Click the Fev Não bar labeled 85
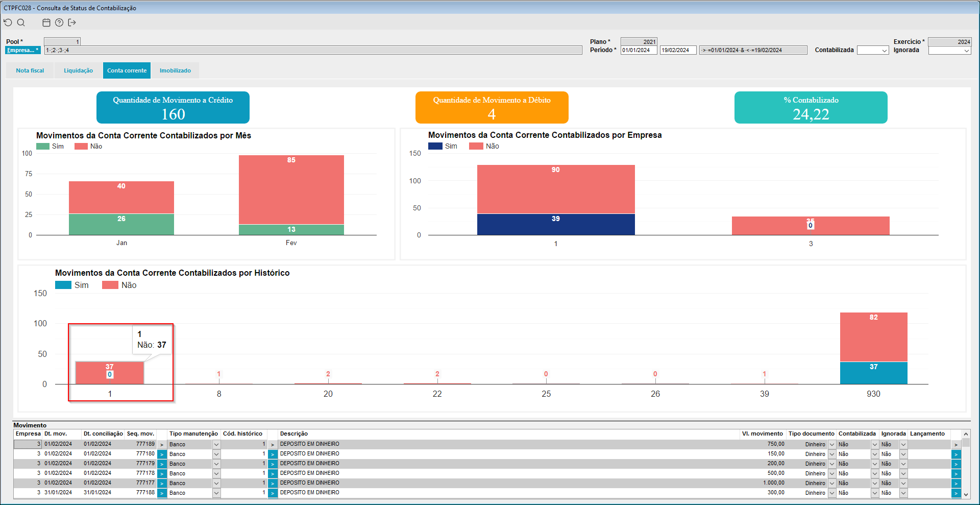 coord(291,189)
